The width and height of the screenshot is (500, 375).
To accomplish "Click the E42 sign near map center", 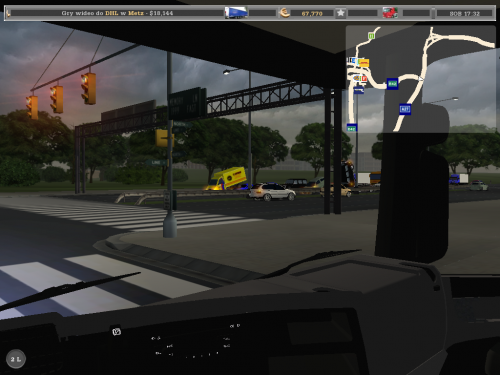I will click(x=392, y=84).
